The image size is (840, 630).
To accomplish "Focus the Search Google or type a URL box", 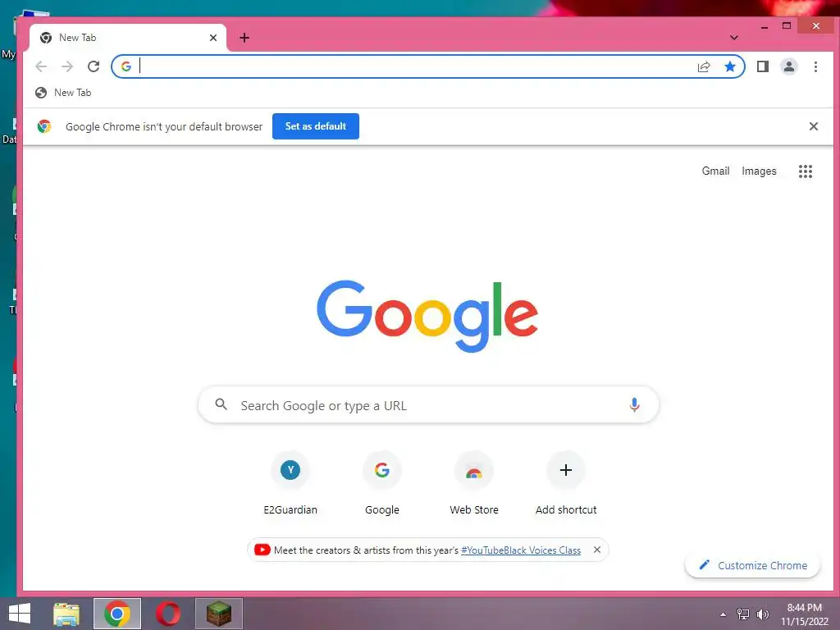I will (428, 405).
